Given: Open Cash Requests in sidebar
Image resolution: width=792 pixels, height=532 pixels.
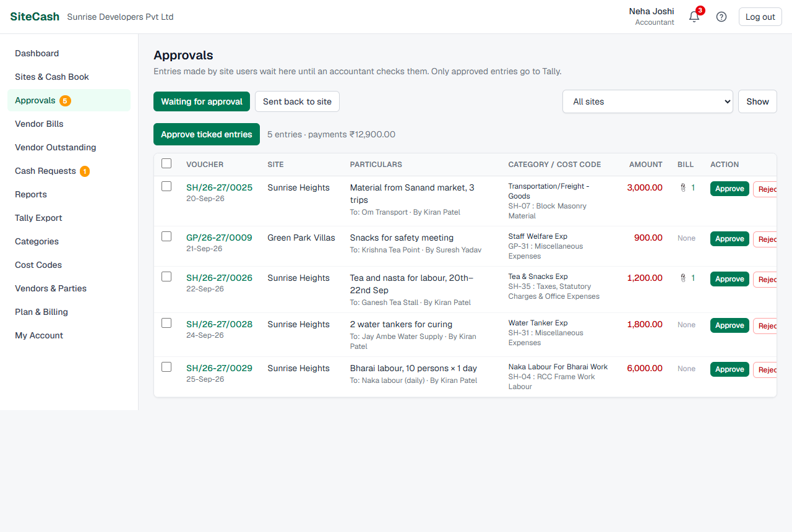Looking at the screenshot, I should pos(69,171).
